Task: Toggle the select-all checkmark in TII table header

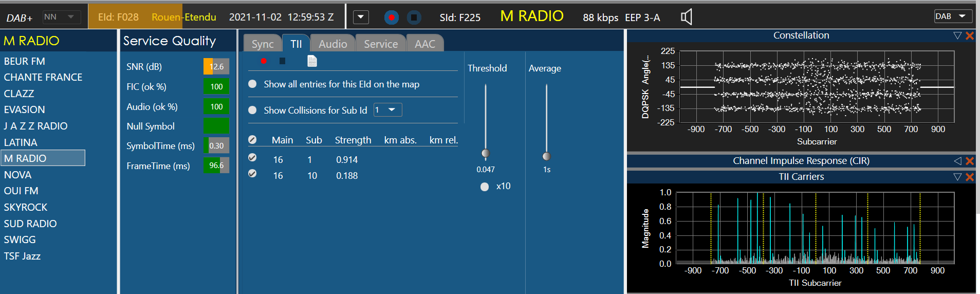Action: pyautogui.click(x=252, y=140)
